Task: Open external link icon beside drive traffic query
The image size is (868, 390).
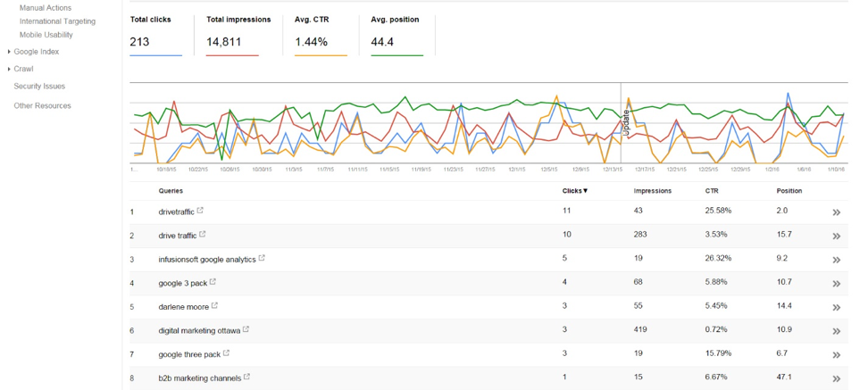Action: 203,235
